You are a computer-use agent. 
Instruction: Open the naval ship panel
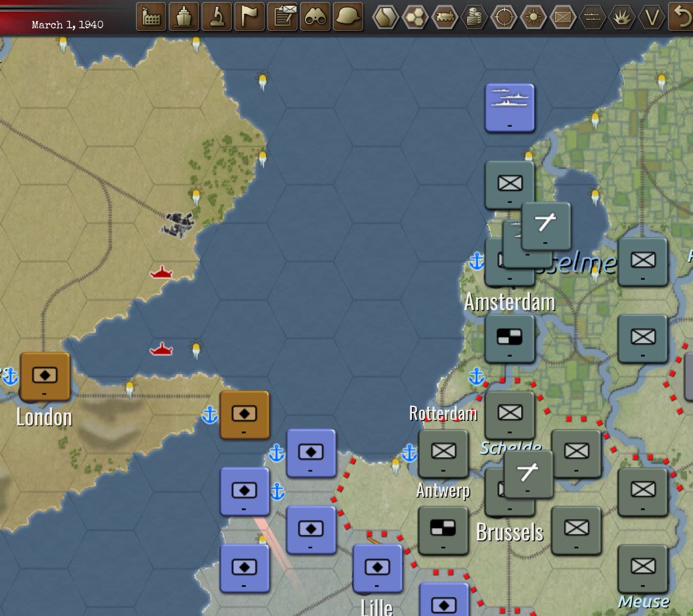pos(184,17)
